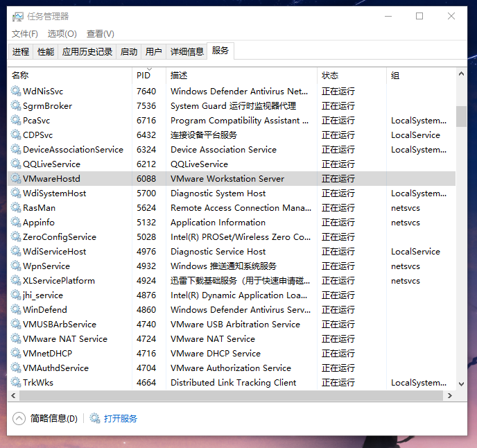Screen dimensions: 477x448
Task: Click the VMware DHCP Service description
Action: click(216, 354)
